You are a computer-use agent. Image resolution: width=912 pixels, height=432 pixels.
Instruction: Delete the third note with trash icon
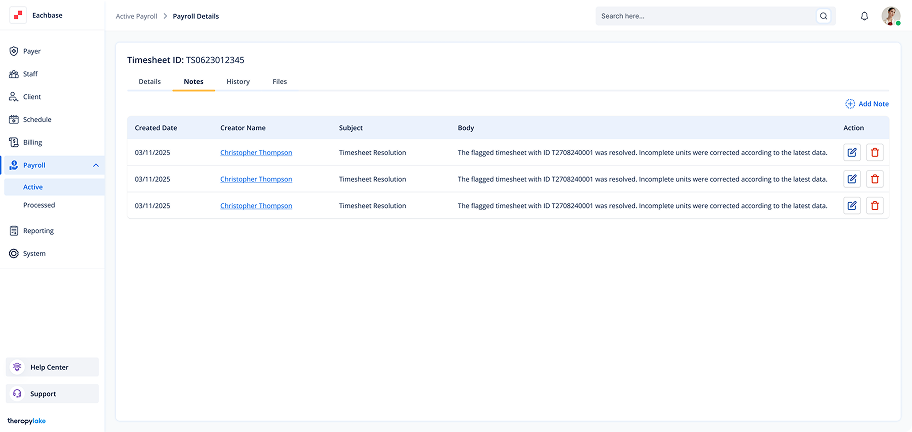[x=875, y=205]
